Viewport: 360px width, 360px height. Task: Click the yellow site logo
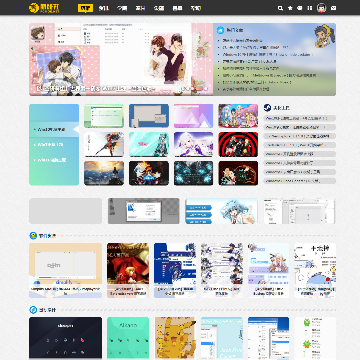(x=44, y=8)
